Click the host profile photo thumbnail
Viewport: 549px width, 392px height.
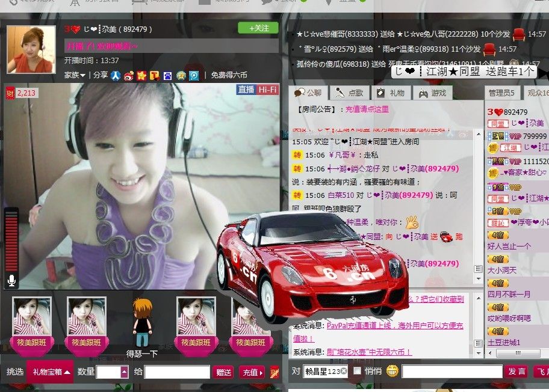31,49
